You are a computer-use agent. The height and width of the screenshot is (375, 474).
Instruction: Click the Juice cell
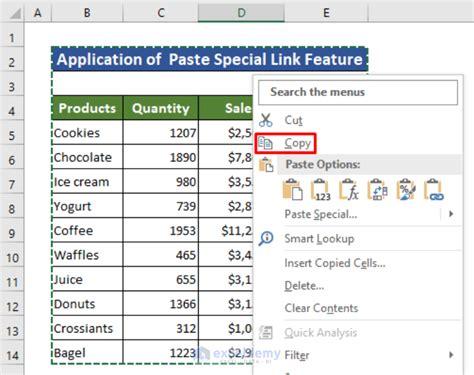[x=87, y=279]
